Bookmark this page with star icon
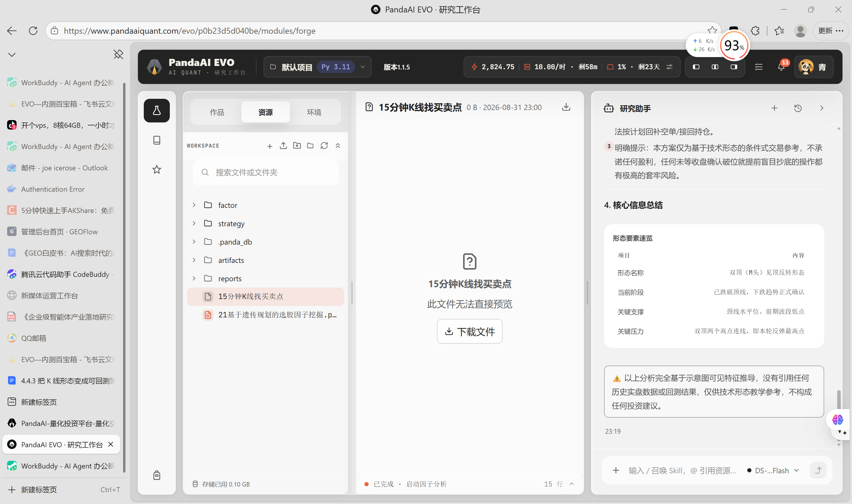Screen dimensions: 852x504 [712, 30]
